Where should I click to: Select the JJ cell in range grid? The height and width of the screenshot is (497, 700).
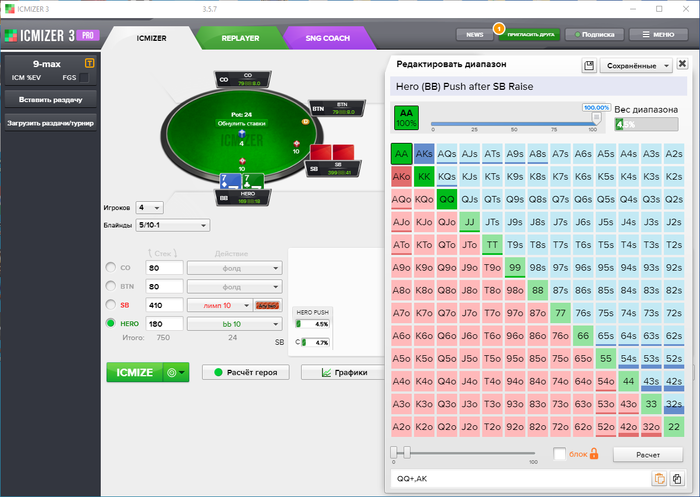(x=469, y=222)
